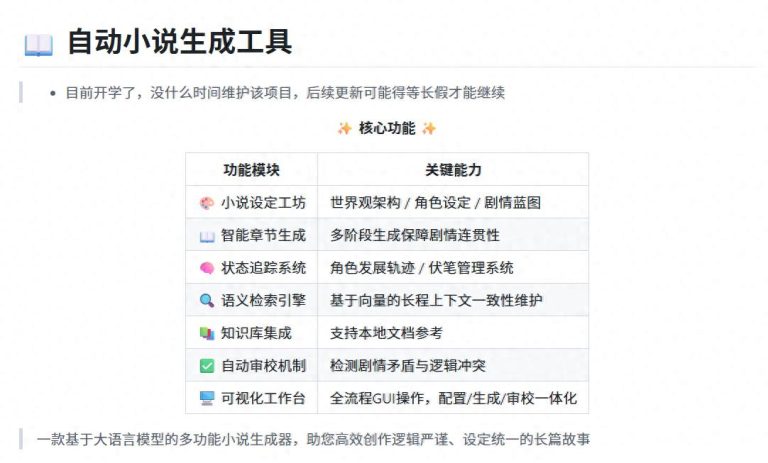The image size is (768, 463).
Task: Click the book icon next to 智能章节生成
Action: pos(207,236)
